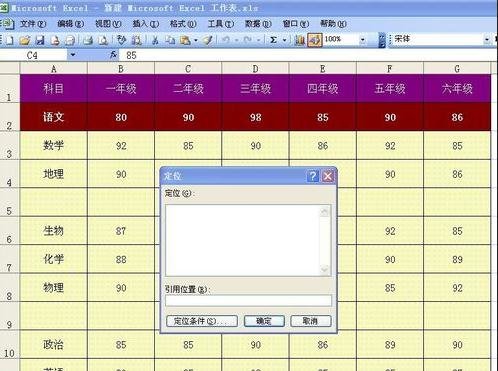Click the formula bar showing 85
The height and width of the screenshot is (371, 498).
(x=308, y=55)
